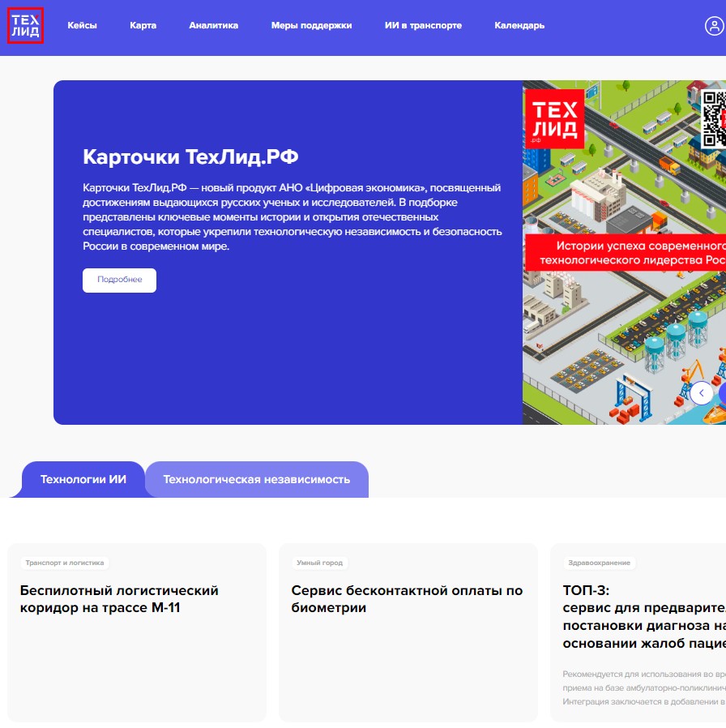Open Сервис бесконтактной оплаты по биометрии card
The image size is (726, 728).
pyautogui.click(x=408, y=632)
